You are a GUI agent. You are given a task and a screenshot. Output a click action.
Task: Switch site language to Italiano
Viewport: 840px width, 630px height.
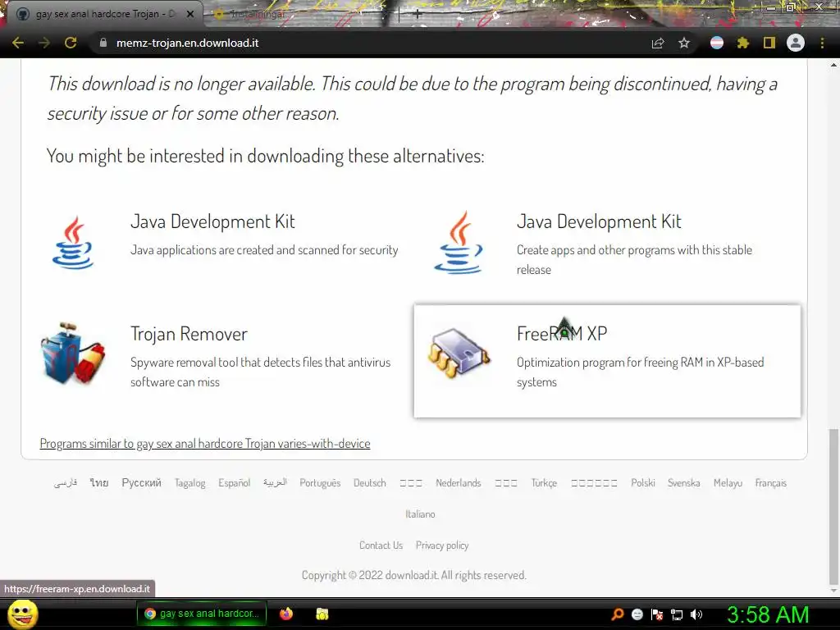coord(420,514)
